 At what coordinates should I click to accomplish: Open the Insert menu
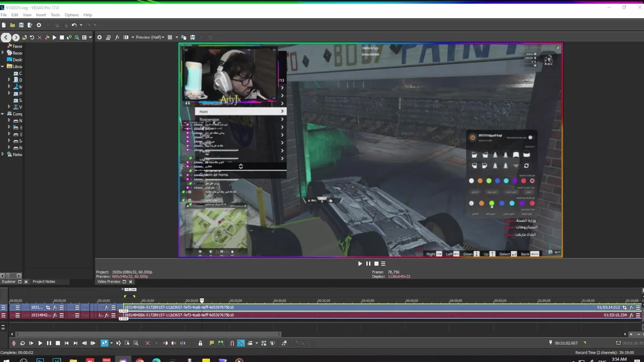(41, 15)
